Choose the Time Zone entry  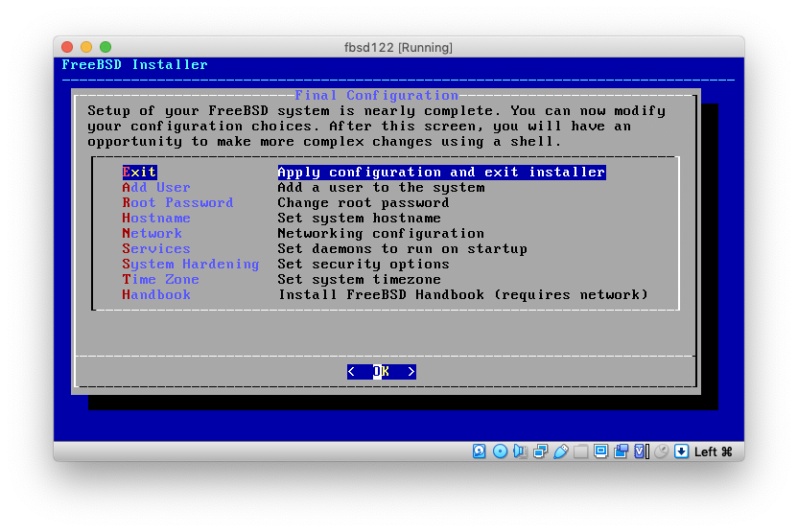click(160, 280)
